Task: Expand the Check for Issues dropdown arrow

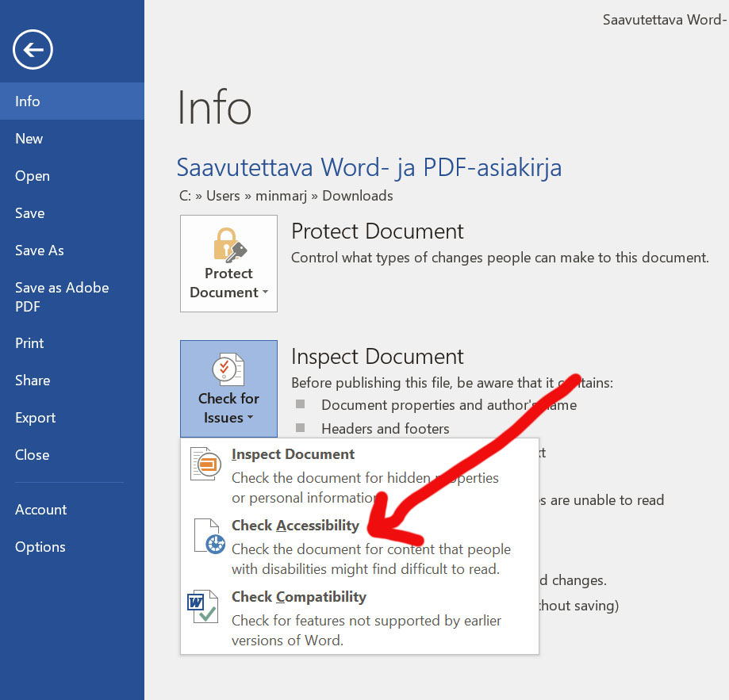Action: (250, 418)
